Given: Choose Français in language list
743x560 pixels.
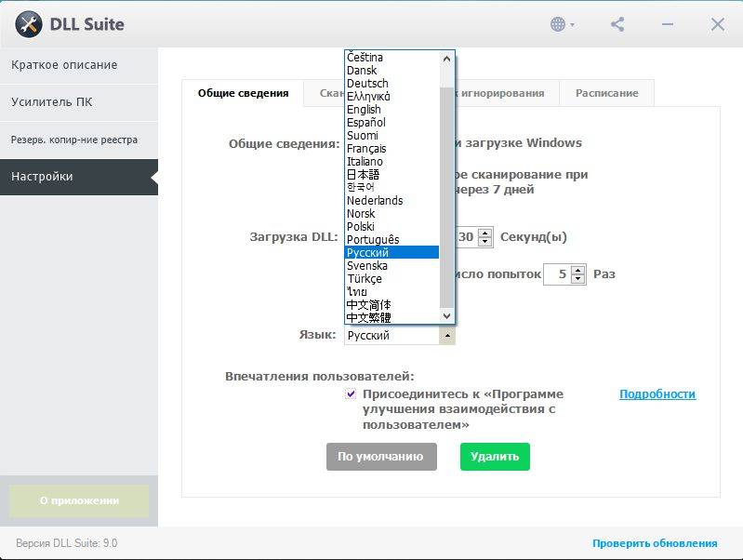Looking at the screenshot, I should coord(391,149).
